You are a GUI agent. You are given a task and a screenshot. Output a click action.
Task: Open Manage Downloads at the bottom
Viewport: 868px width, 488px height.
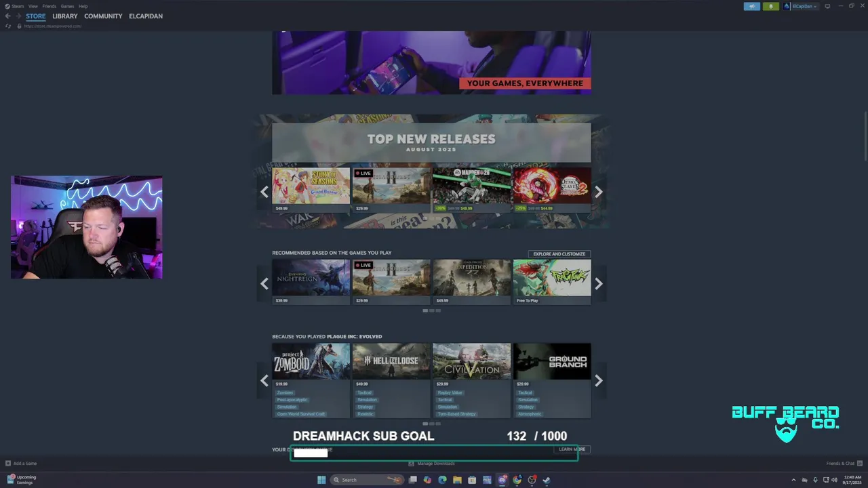click(x=432, y=464)
